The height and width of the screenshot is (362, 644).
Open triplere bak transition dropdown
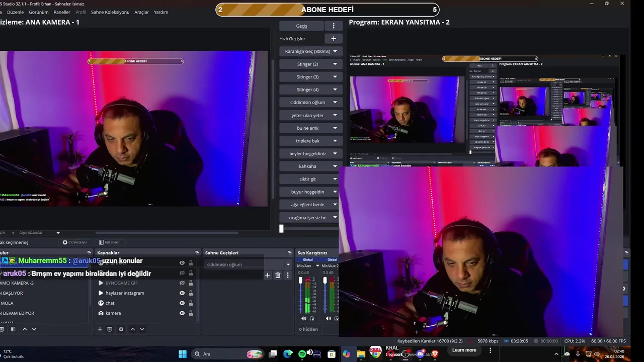click(x=335, y=141)
